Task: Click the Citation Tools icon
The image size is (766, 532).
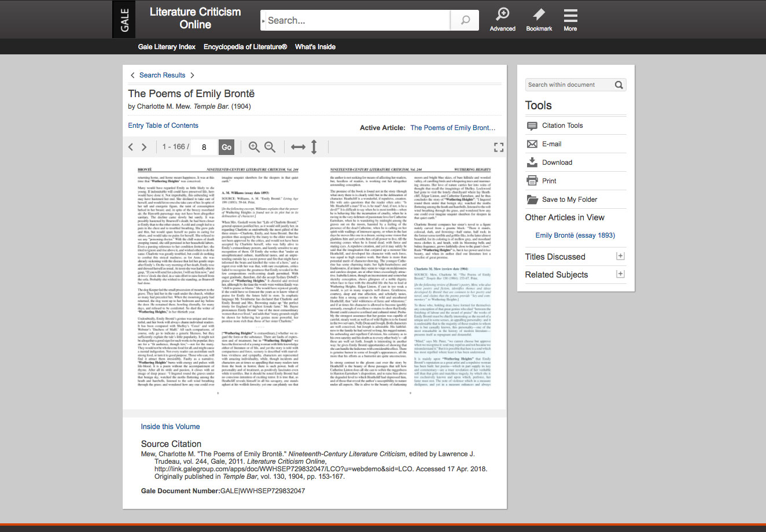Action: 532,125
